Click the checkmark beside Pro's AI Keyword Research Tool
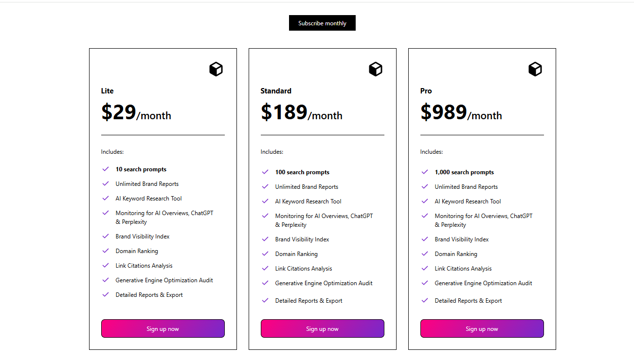634x364 pixels. click(x=425, y=201)
